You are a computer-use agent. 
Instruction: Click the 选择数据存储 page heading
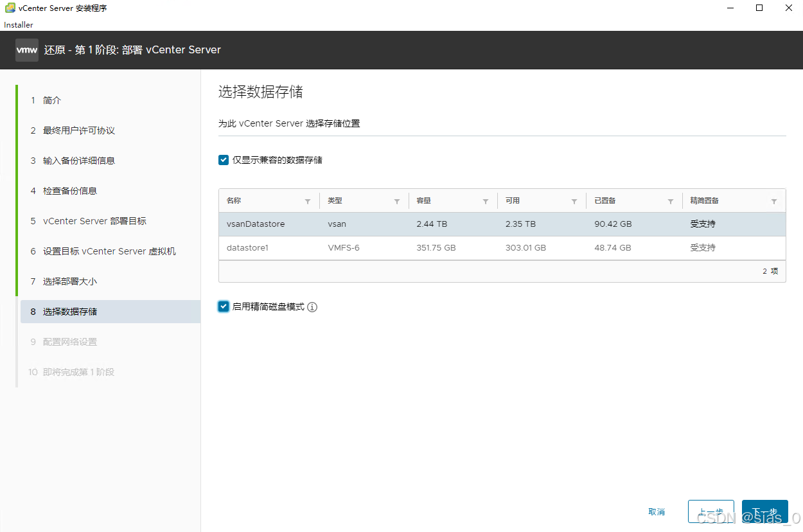(x=260, y=92)
